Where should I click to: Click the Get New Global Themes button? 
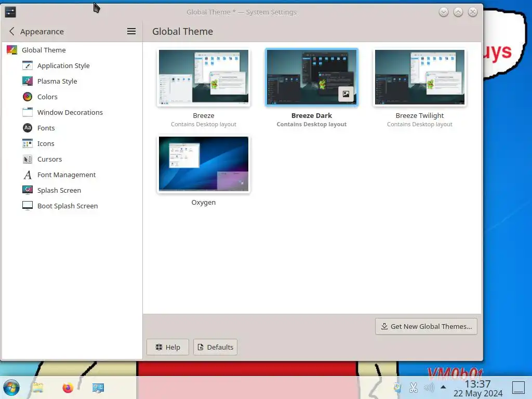426,326
